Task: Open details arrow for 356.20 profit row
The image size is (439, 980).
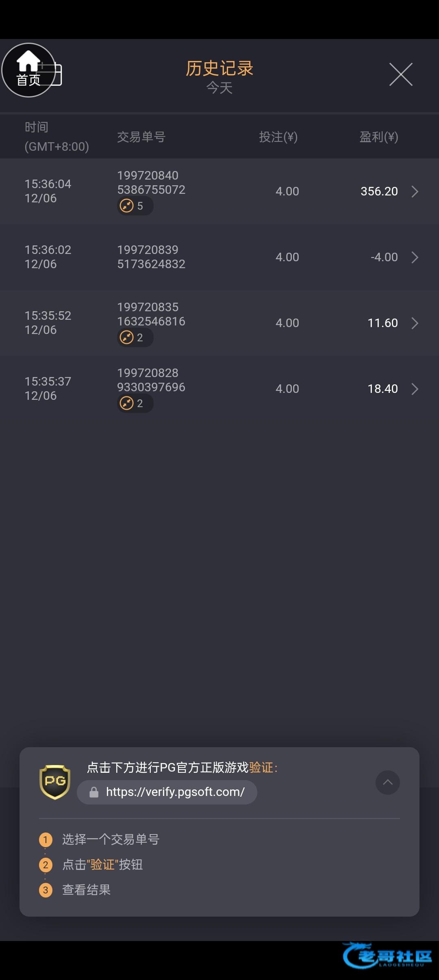Action: [x=415, y=191]
